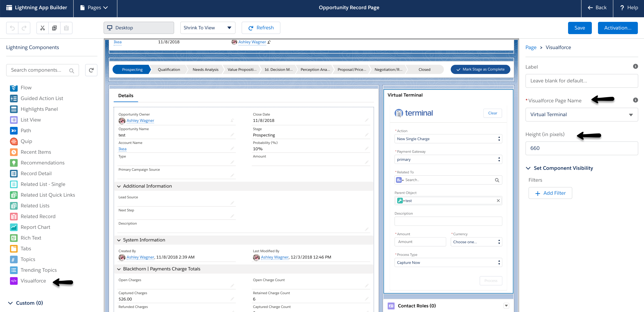This screenshot has height=312, width=644.
Task: Select the Qualification stage in path
Action: point(169,69)
